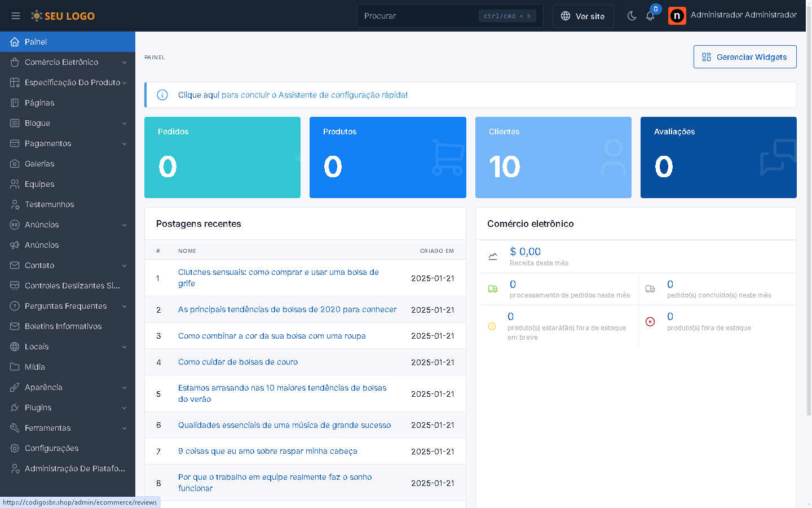
Task: Click the Gerenciar Widgets button
Action: click(744, 57)
